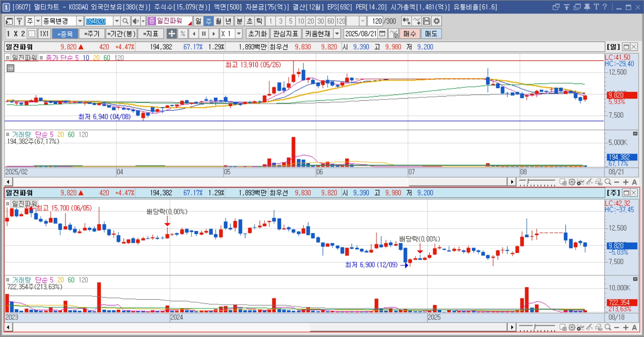Click the stock search magnifier icon
This screenshot has height=337, width=644.
125,21
